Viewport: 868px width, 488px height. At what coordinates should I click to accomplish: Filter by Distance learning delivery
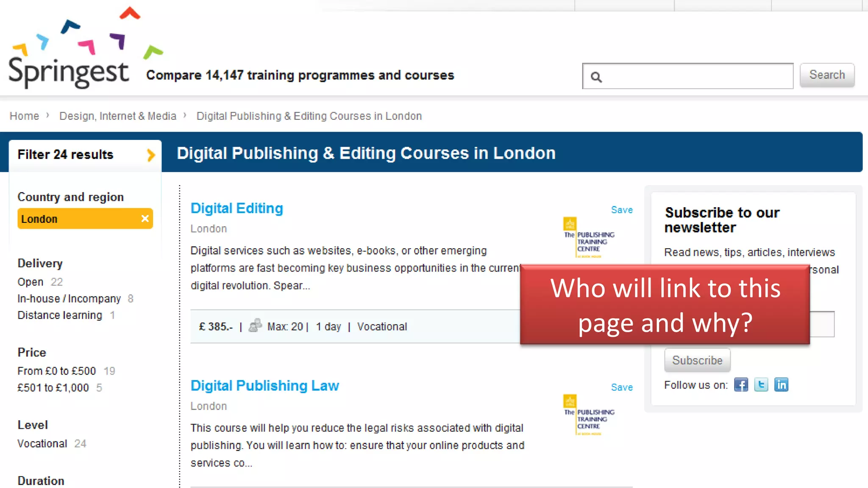60,315
